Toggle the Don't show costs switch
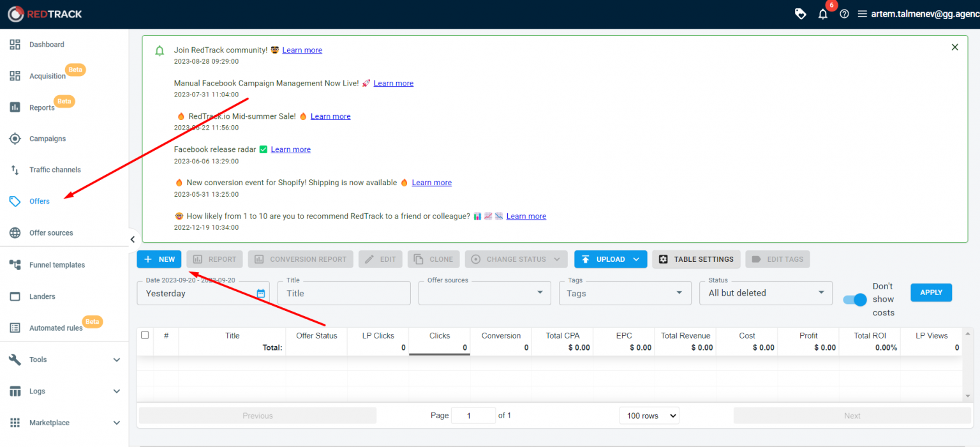 854,299
